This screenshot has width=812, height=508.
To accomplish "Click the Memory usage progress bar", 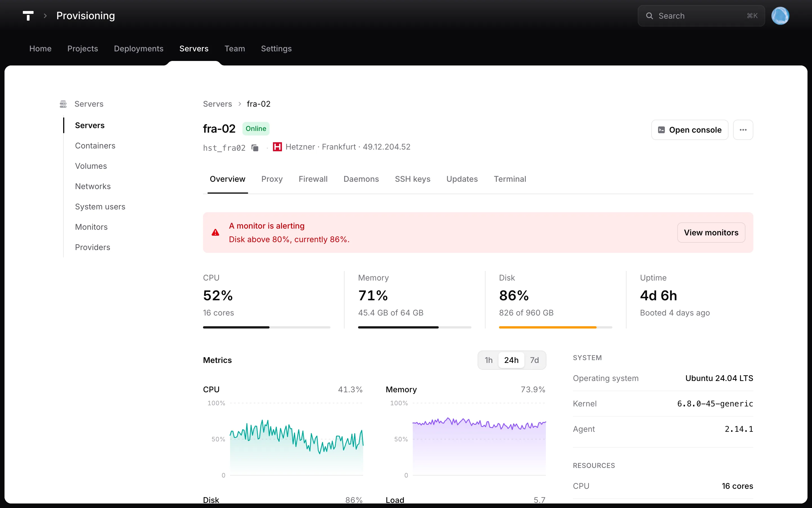I will [414, 327].
